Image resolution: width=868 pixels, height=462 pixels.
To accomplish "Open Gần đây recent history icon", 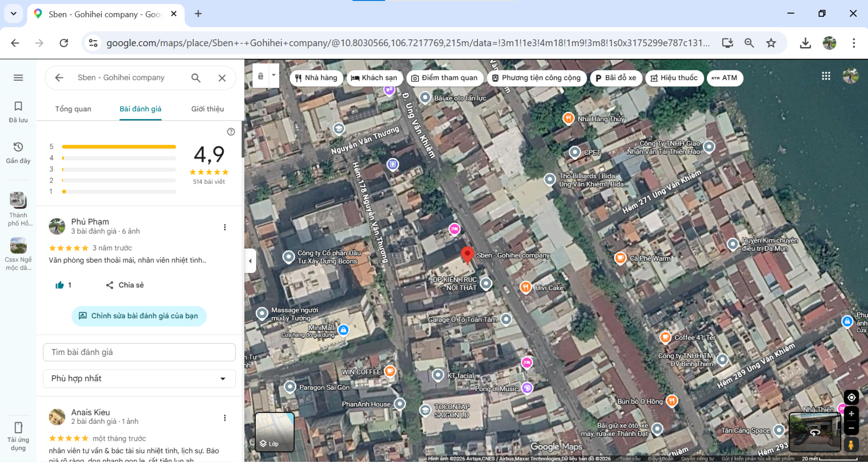I will 18,147.
